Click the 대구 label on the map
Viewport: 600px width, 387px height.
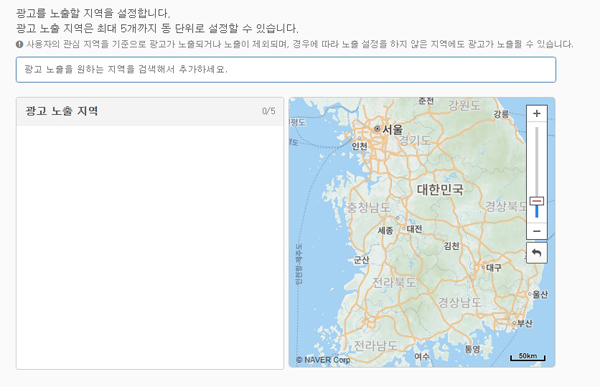coord(493,268)
